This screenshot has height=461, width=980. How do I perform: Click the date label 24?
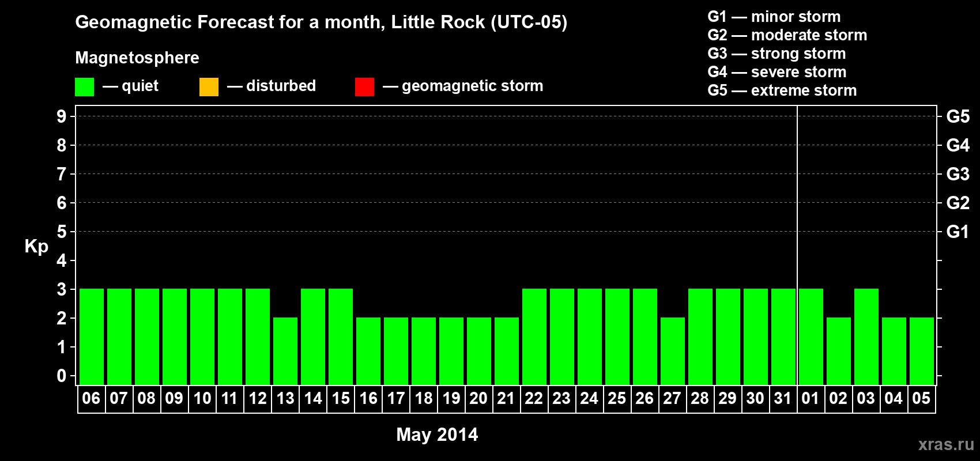point(589,398)
